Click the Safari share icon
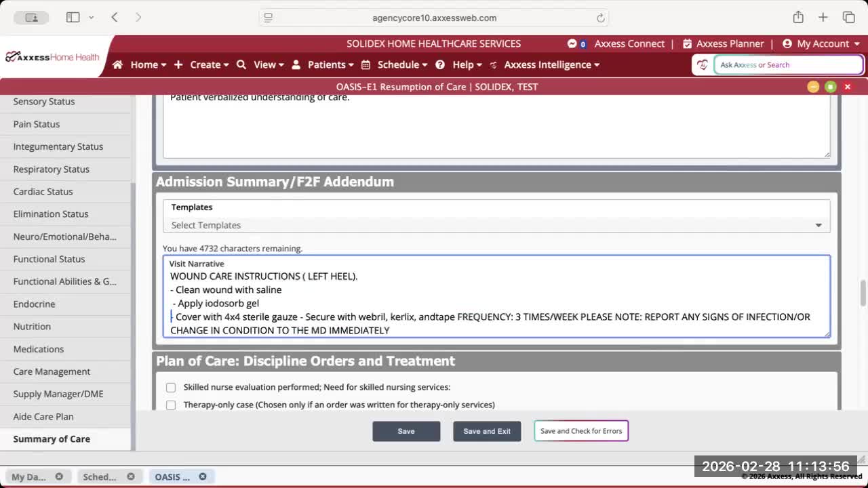The width and height of the screenshot is (868, 488). coord(798,18)
